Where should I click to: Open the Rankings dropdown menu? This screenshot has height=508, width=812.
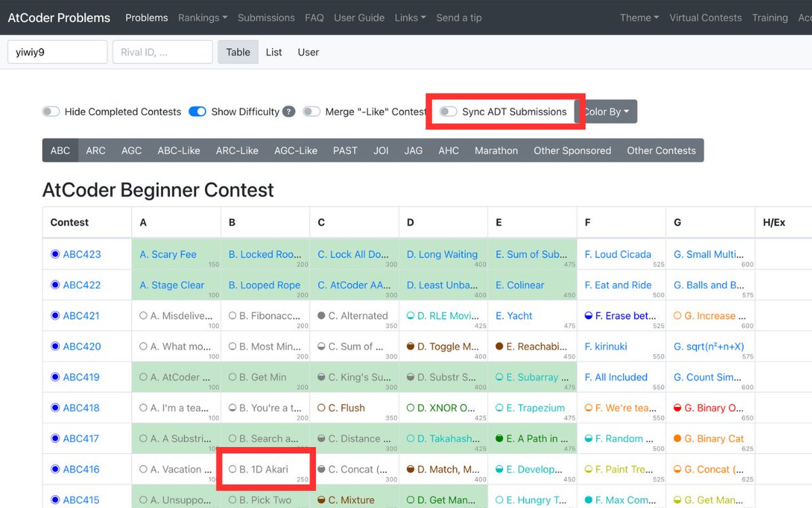click(202, 18)
